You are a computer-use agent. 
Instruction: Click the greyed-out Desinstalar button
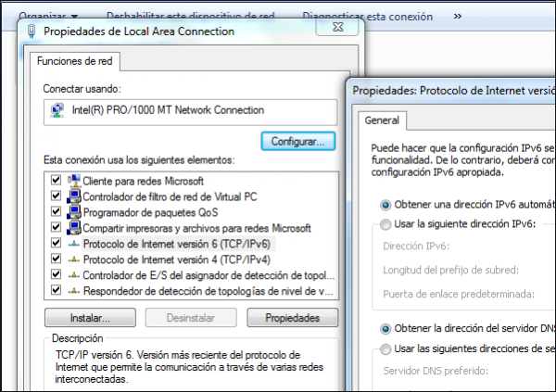click(191, 318)
